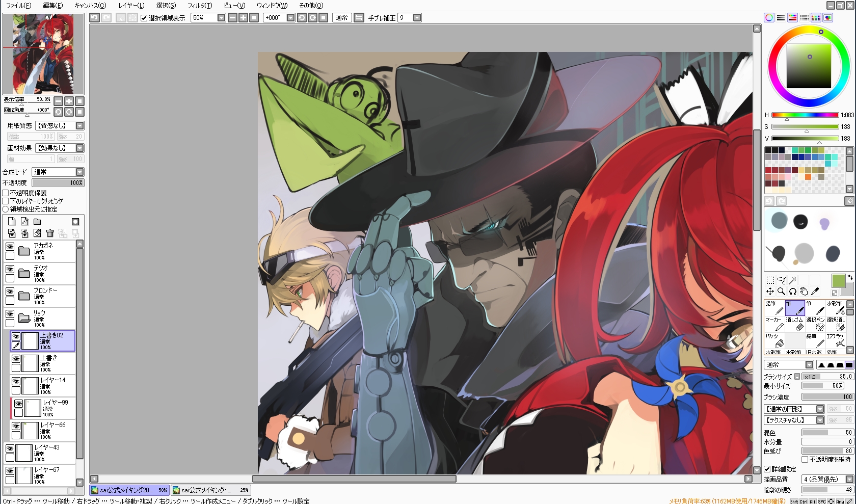Open the ファイル(F) menu
856x504 pixels.
(x=18, y=6)
